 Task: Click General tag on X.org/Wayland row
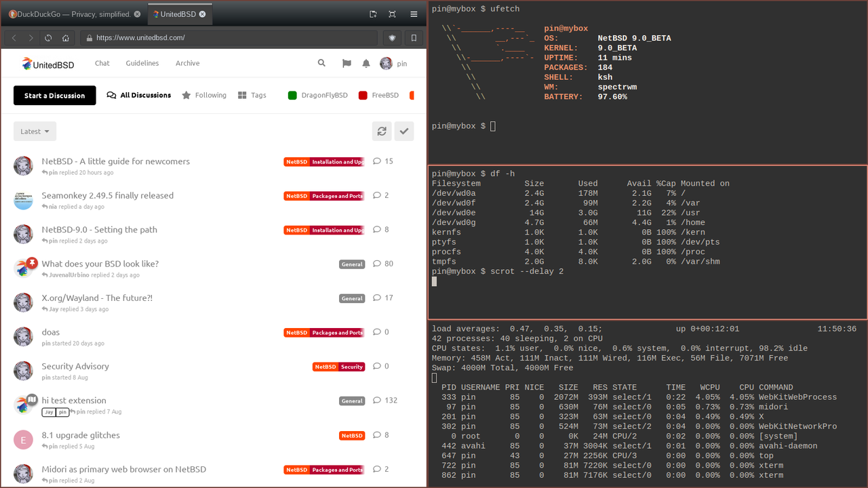(352, 298)
